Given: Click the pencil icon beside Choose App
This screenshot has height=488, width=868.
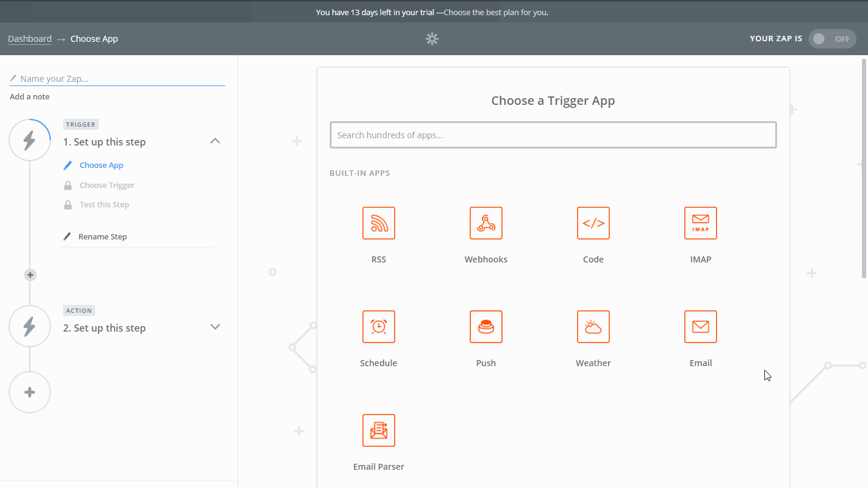Looking at the screenshot, I should pos(68,165).
